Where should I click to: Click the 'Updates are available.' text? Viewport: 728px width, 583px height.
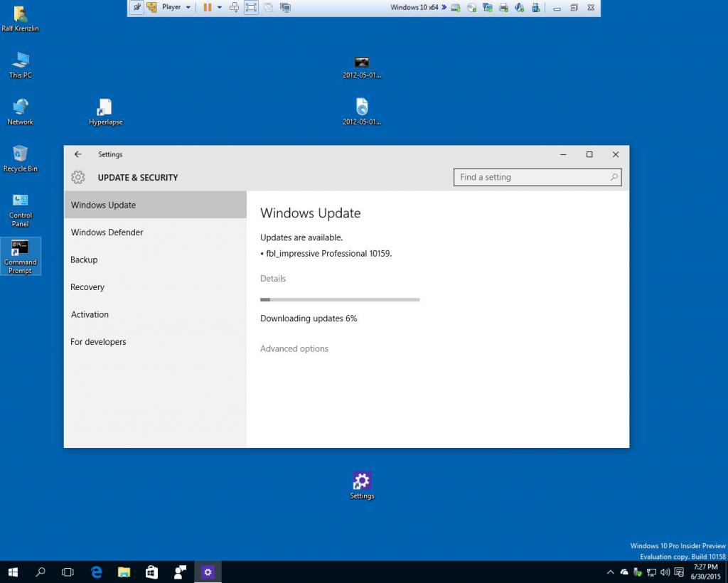(301, 237)
